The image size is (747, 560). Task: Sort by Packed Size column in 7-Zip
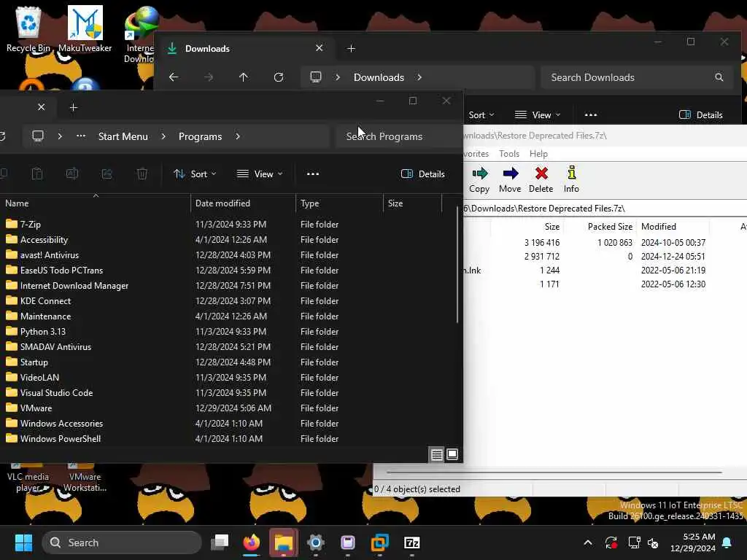(x=600, y=227)
